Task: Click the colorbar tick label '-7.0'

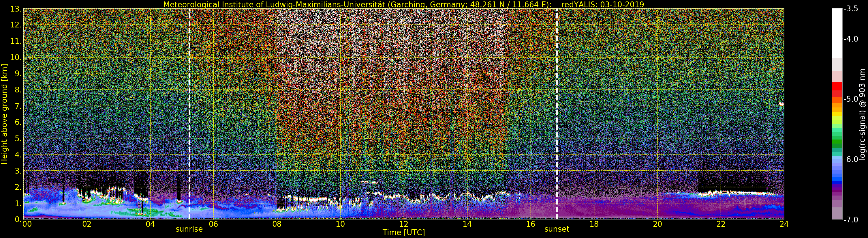Action: tap(851, 220)
